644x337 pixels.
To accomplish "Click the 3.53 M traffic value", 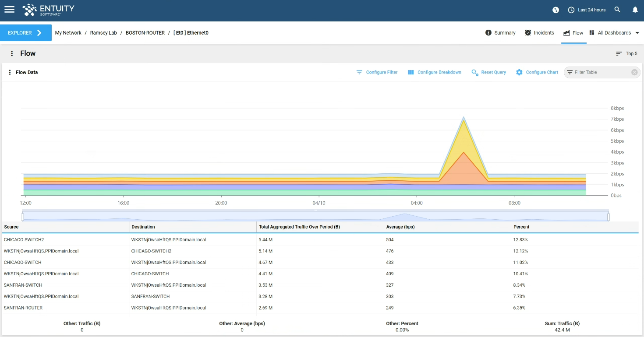I will coord(265,285).
